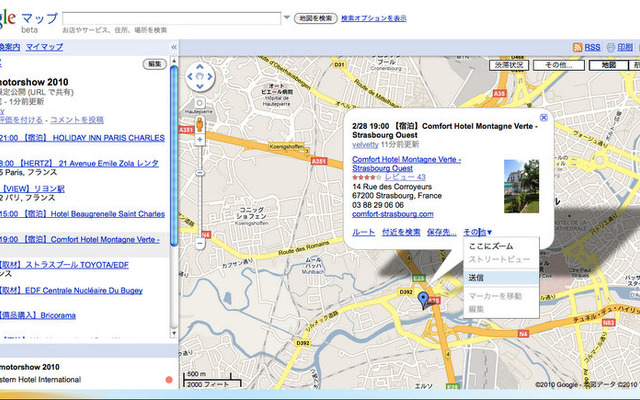Select Hotel Beaugrenelle Saint Charles item

[82, 214]
